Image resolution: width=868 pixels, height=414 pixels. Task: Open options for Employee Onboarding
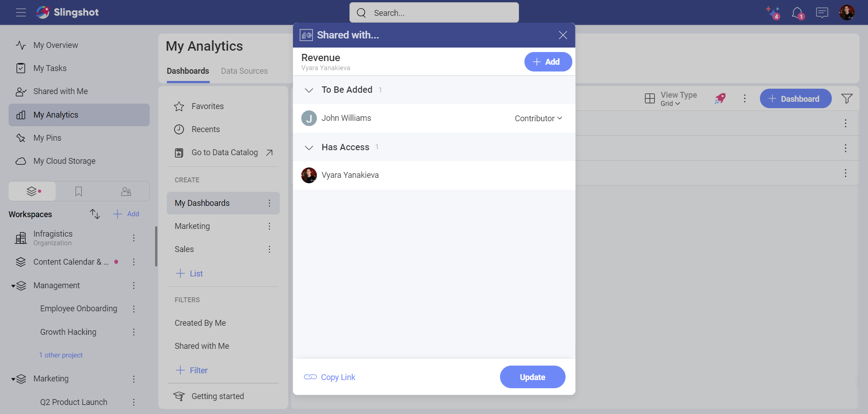(134, 309)
